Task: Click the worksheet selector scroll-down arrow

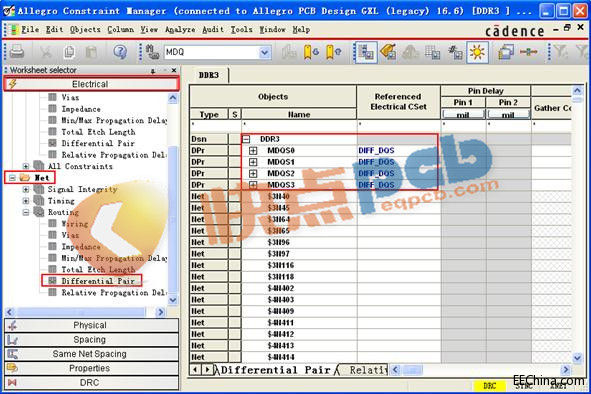Action: pyautogui.click(x=172, y=300)
